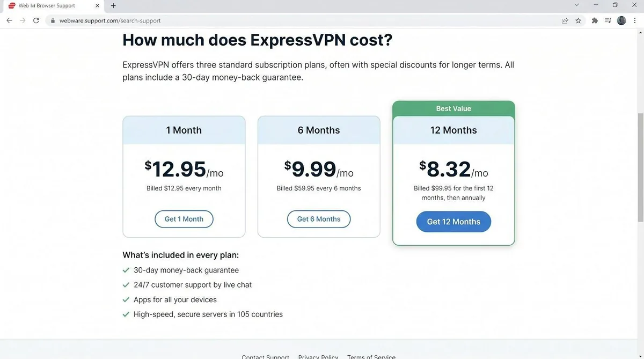Open Chrome's three-dot menu
Viewport: 644px width, 359px height.
tap(635, 20)
